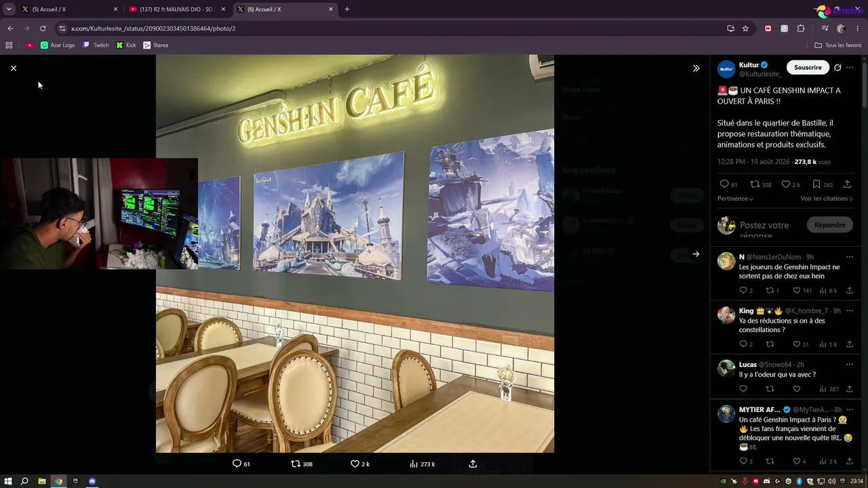
Task: Close the YouTube R2 ft MAUVAIS DJO tab
Action: [223, 9]
